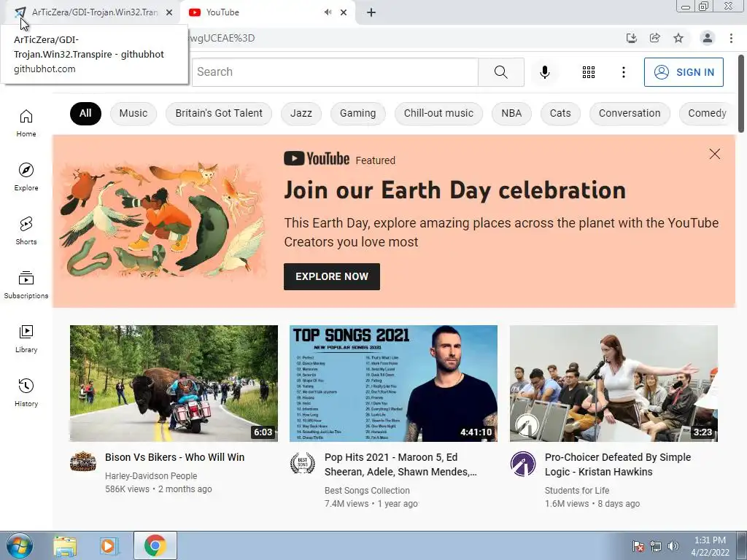Screen dimensions: 747x560
Task: Close the ArTicZera GDI-Trojan tab
Action: pos(169,12)
